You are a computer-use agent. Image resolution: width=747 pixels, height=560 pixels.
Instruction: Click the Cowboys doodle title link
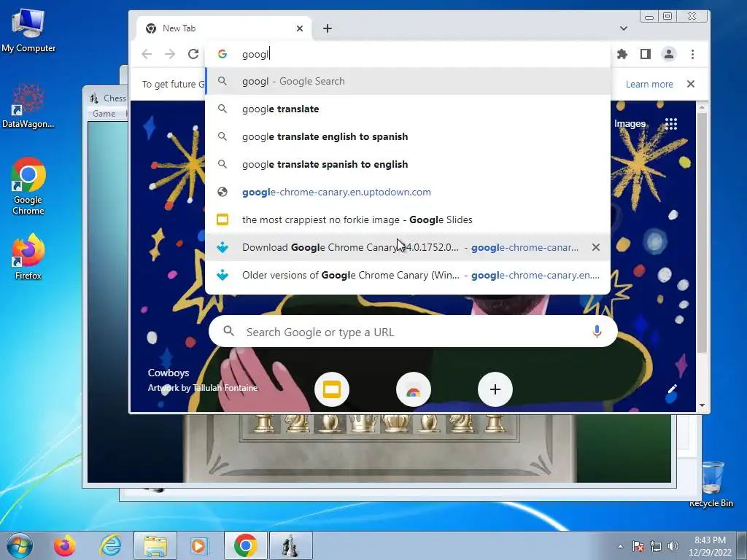click(x=169, y=373)
